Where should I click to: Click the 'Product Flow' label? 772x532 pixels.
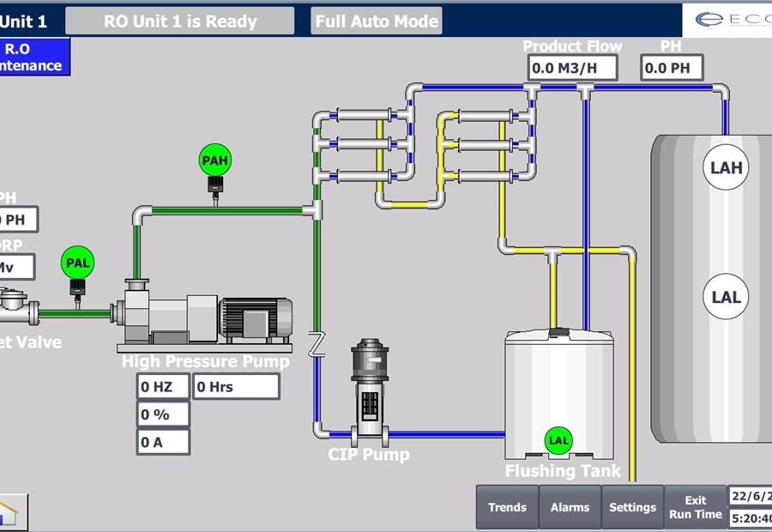(x=573, y=46)
